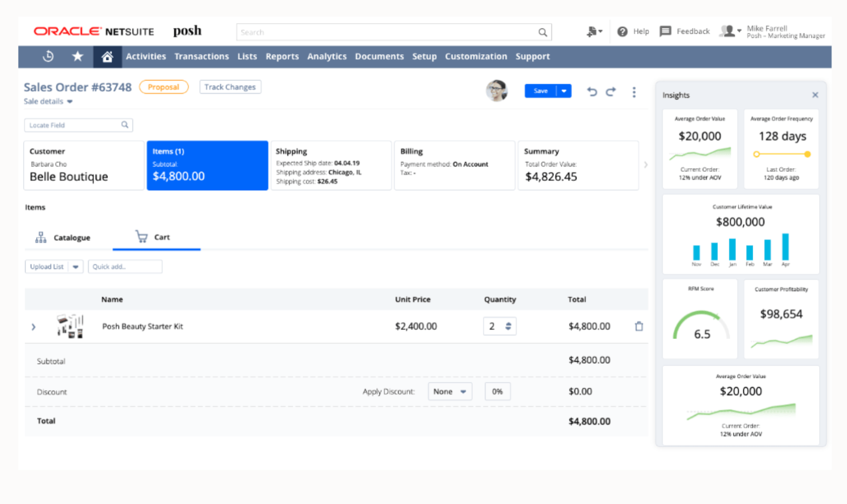Click the Posh company logo
The height and width of the screenshot is (504, 847).
(x=187, y=31)
